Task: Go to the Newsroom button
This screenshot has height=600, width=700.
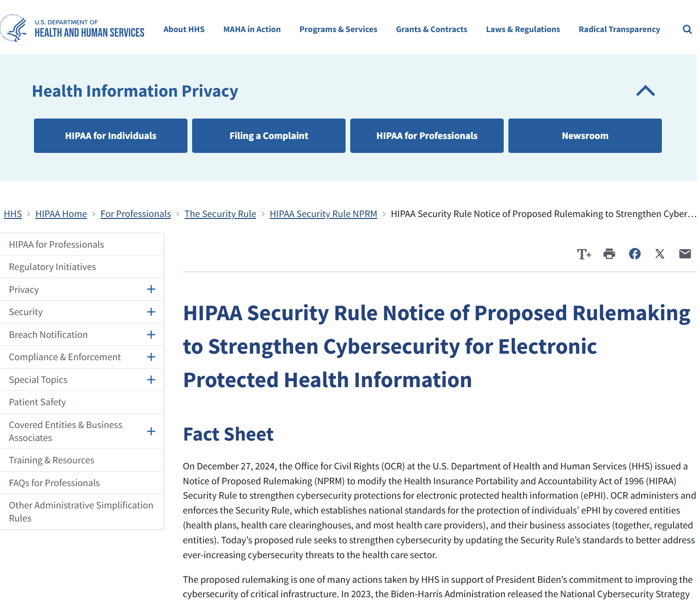Action: pyautogui.click(x=585, y=136)
